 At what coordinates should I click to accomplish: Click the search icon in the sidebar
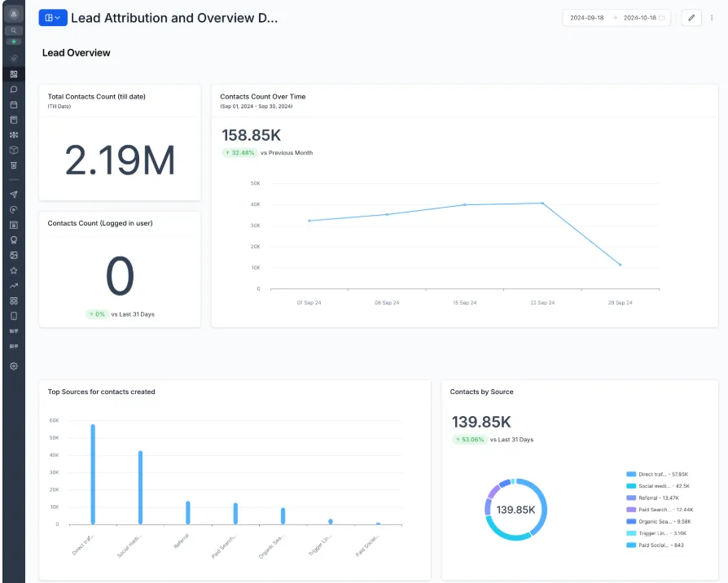pos(14,30)
